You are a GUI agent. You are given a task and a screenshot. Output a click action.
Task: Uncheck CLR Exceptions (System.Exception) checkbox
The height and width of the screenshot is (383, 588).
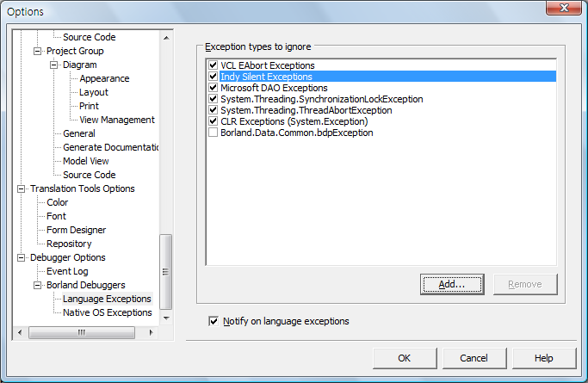tap(213, 121)
